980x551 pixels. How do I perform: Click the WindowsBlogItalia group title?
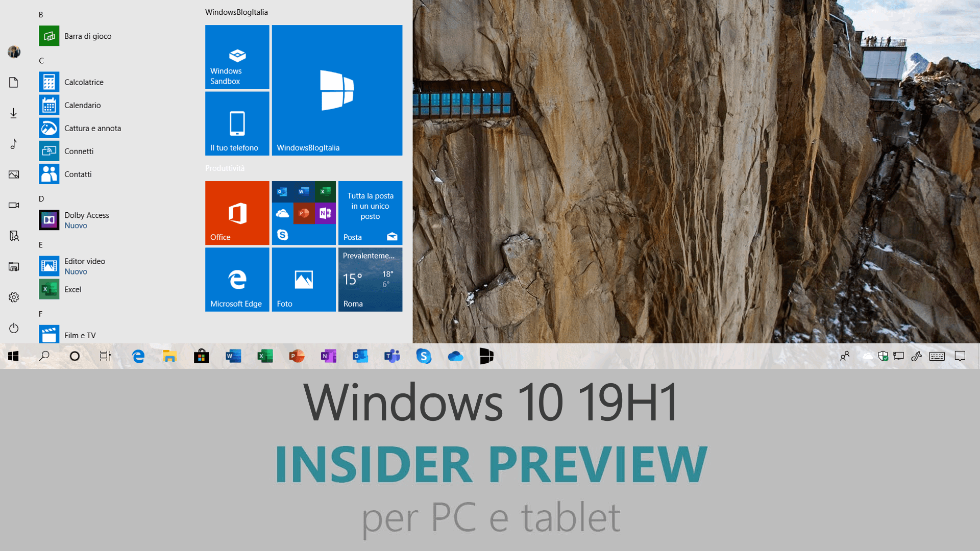tap(236, 12)
